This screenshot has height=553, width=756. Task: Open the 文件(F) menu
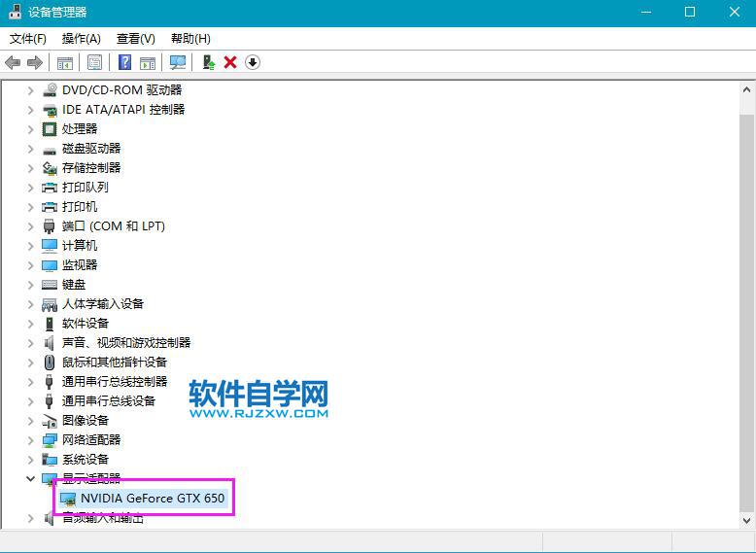point(28,39)
